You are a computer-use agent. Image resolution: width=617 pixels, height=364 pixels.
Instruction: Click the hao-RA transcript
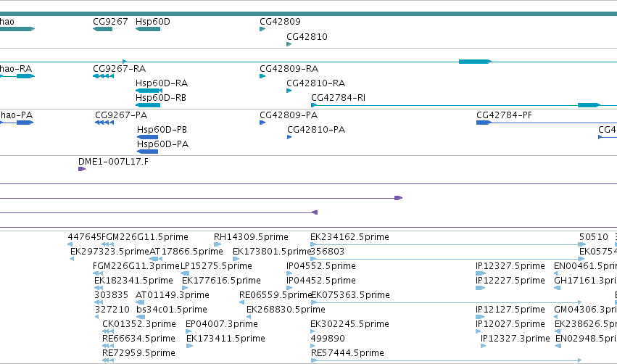[17, 76]
